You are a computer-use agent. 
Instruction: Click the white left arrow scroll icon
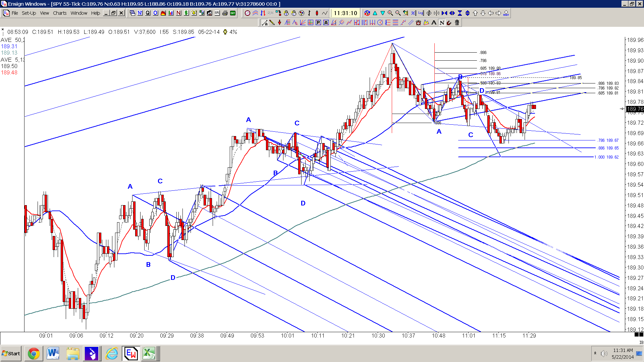490,13
